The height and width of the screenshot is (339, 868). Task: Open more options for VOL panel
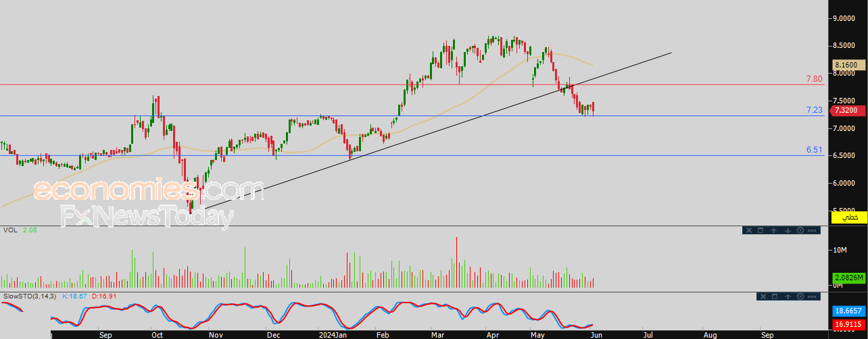[813, 230]
